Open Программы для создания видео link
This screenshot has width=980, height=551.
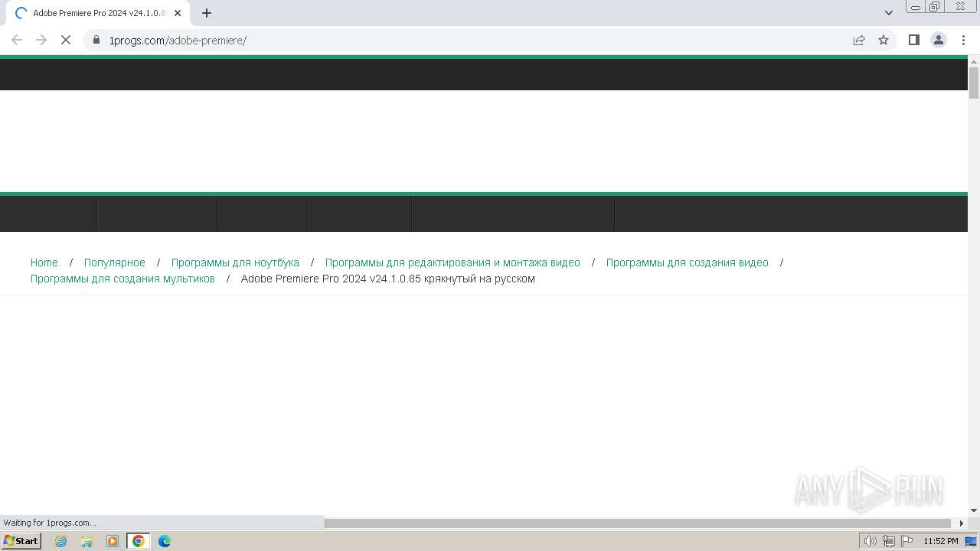tap(687, 262)
